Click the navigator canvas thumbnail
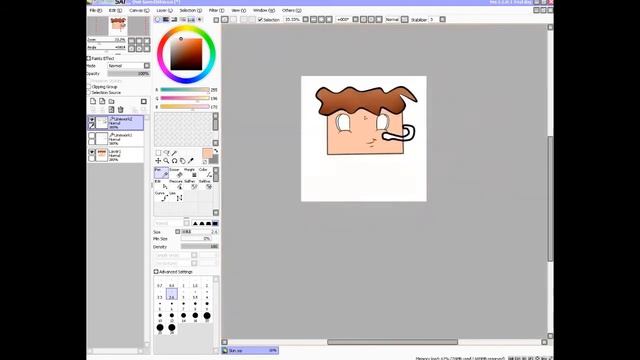640x360 pixels. tap(118, 26)
